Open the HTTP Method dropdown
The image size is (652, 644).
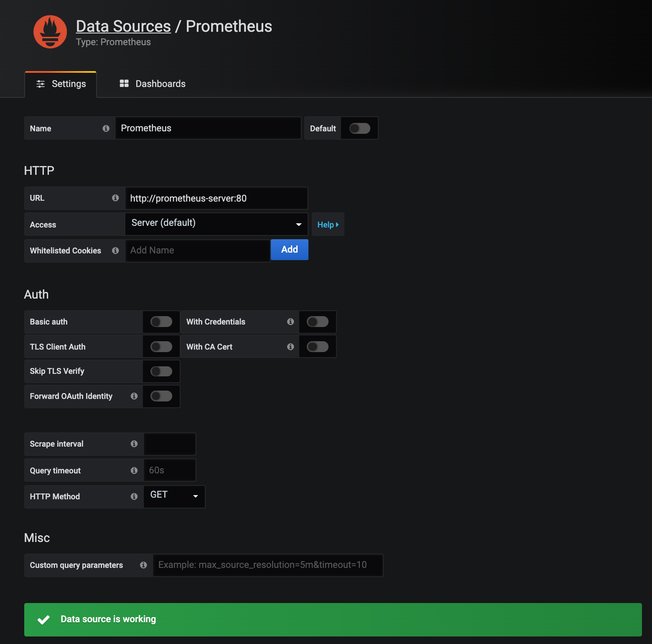click(174, 496)
